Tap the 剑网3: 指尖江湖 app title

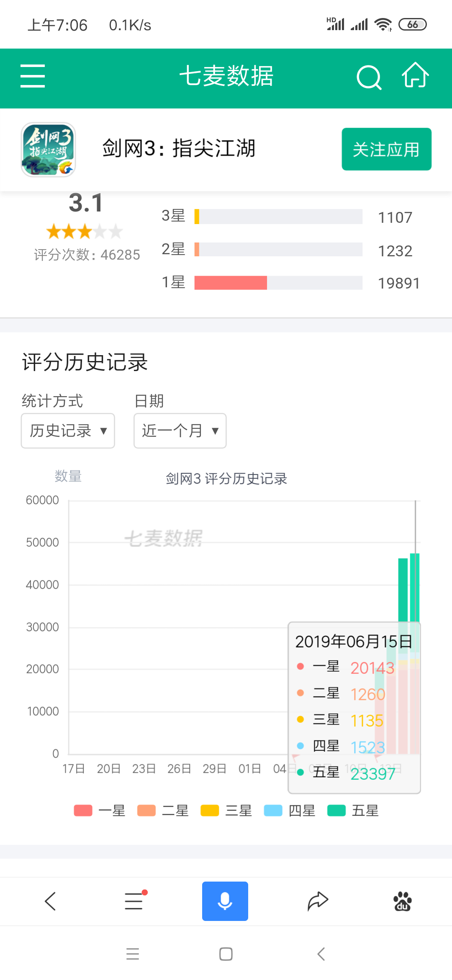pyautogui.click(x=179, y=148)
